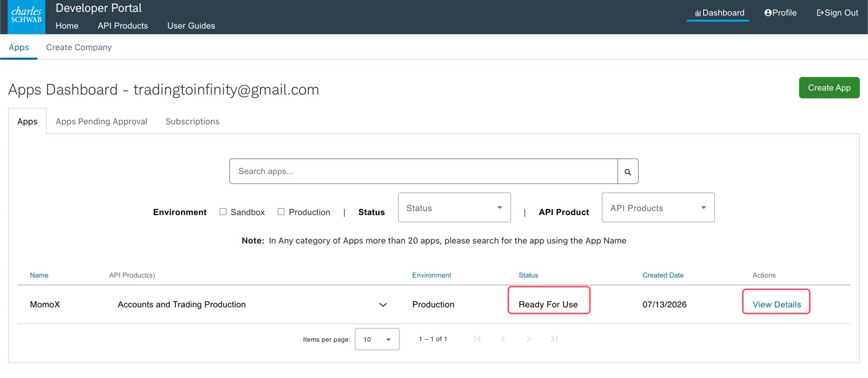Open the Items per page dropdown
Image resolution: width=868 pixels, height=378 pixels.
point(377,340)
